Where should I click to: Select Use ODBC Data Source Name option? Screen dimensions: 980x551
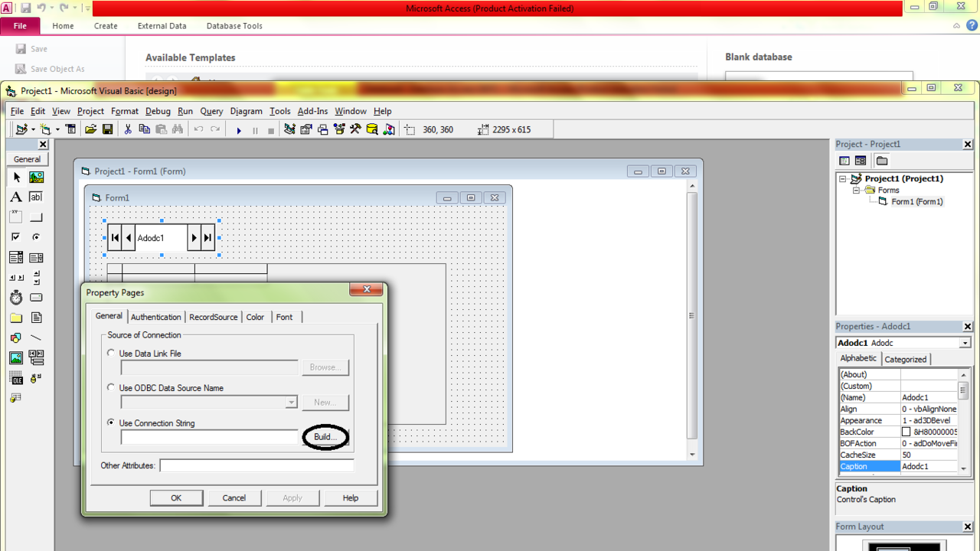pyautogui.click(x=111, y=387)
